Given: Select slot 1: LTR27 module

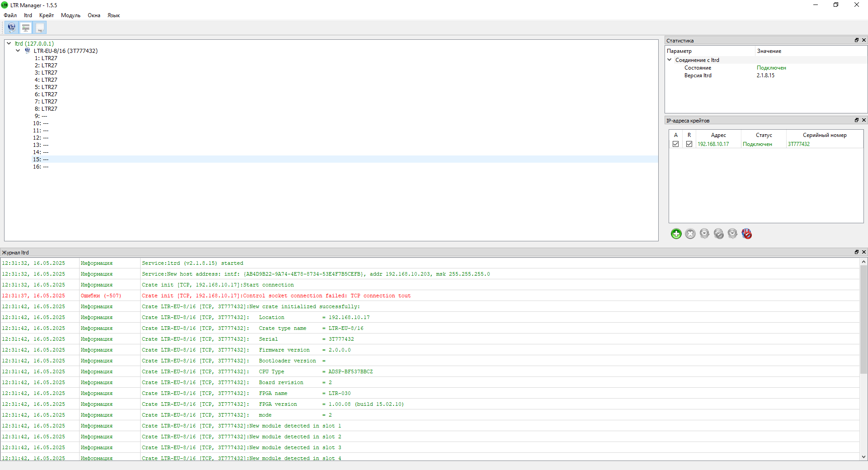Looking at the screenshot, I should [46, 58].
